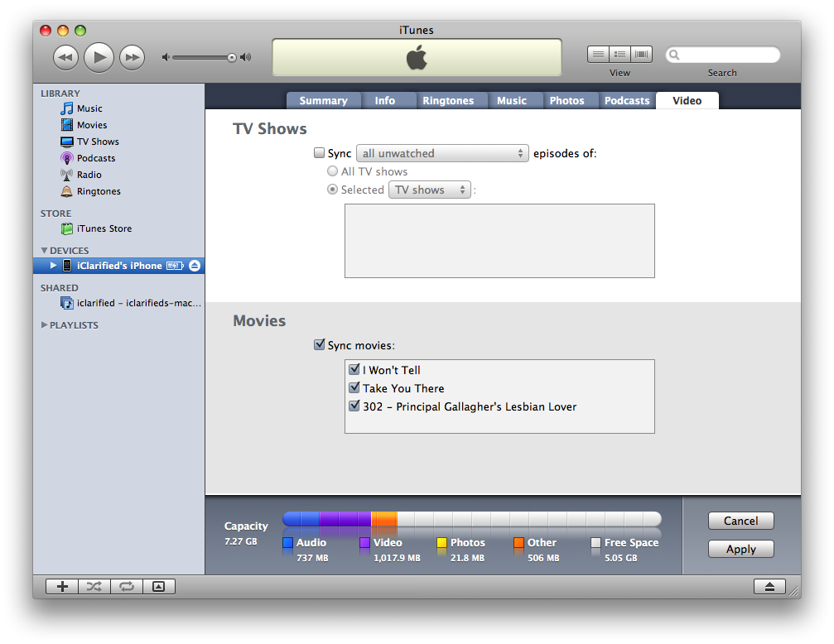The image size is (834, 644).
Task: Eject iClarified's iPhone in the sidebar
Action: click(x=195, y=266)
